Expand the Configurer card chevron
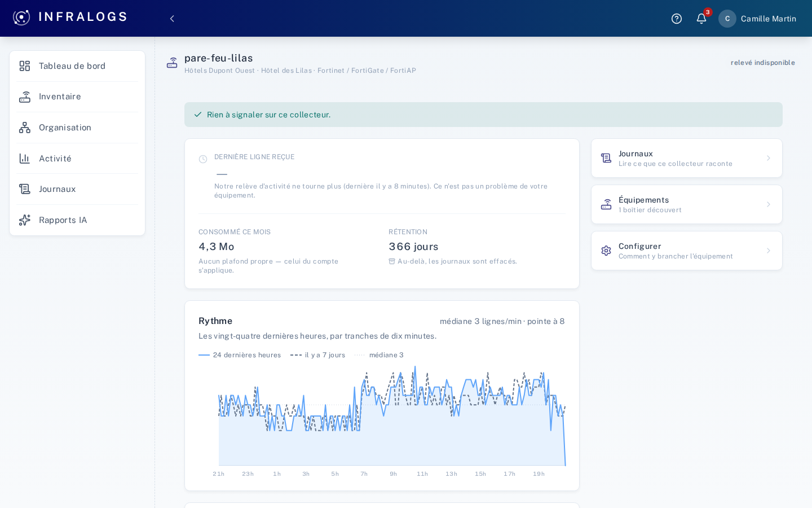 click(768, 251)
